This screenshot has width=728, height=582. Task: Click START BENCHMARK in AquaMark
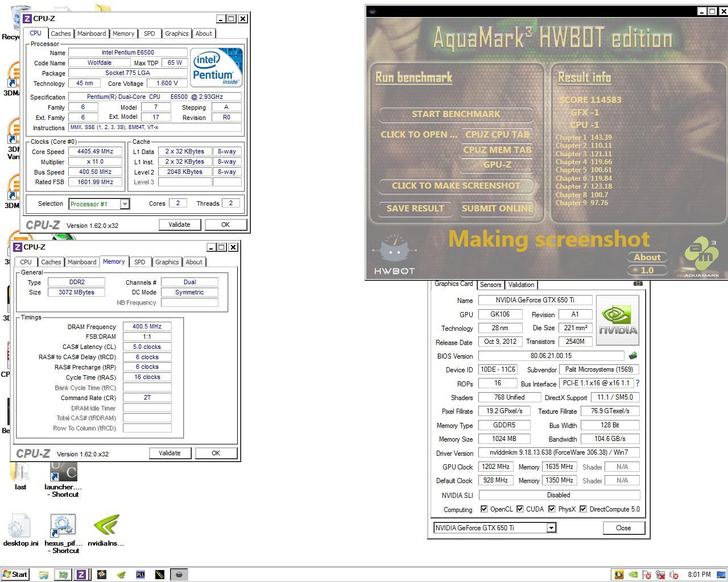(456, 114)
